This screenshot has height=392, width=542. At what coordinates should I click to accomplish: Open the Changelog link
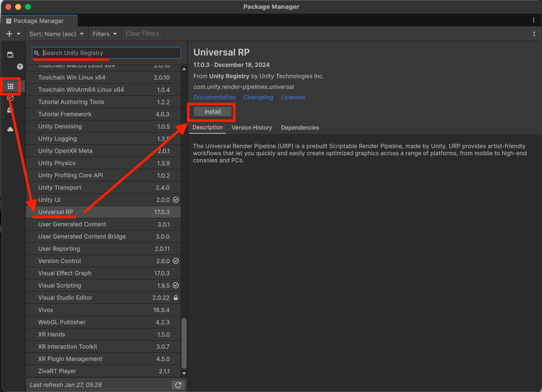(258, 97)
